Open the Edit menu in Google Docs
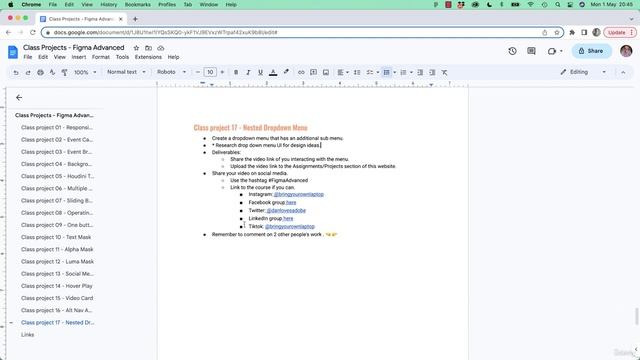 (43, 57)
